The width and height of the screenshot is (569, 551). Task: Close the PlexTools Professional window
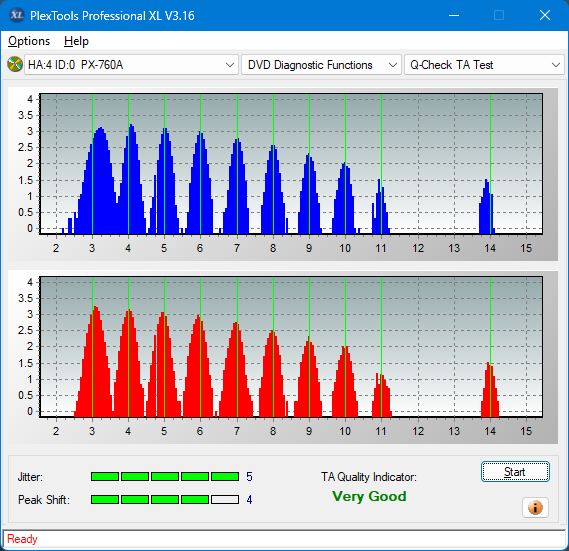click(x=545, y=15)
